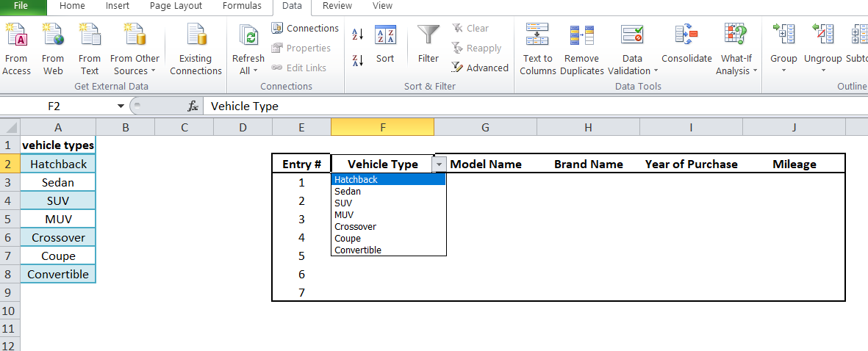Viewport: 868px width, 351px height.
Task: Open the File tab
Action: [x=21, y=6]
